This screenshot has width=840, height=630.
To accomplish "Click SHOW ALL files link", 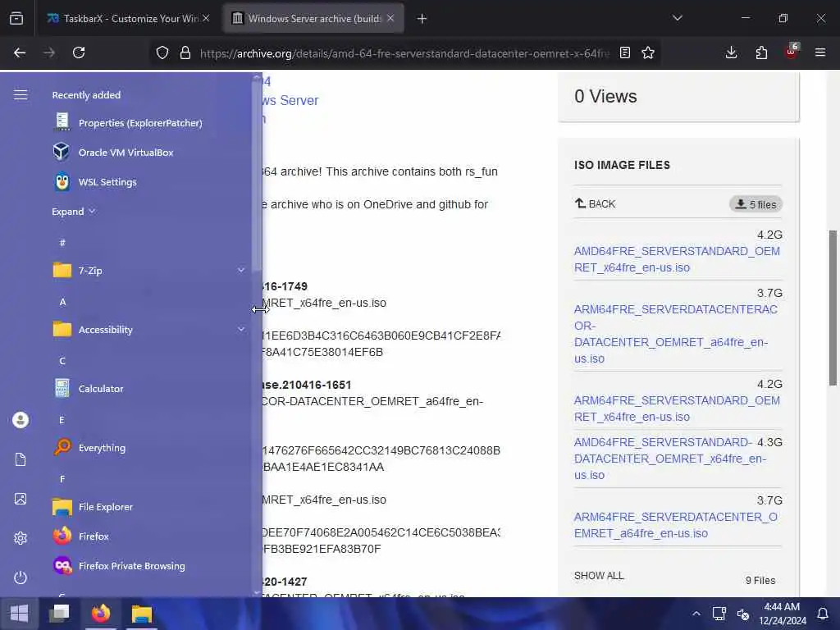I will (x=599, y=575).
